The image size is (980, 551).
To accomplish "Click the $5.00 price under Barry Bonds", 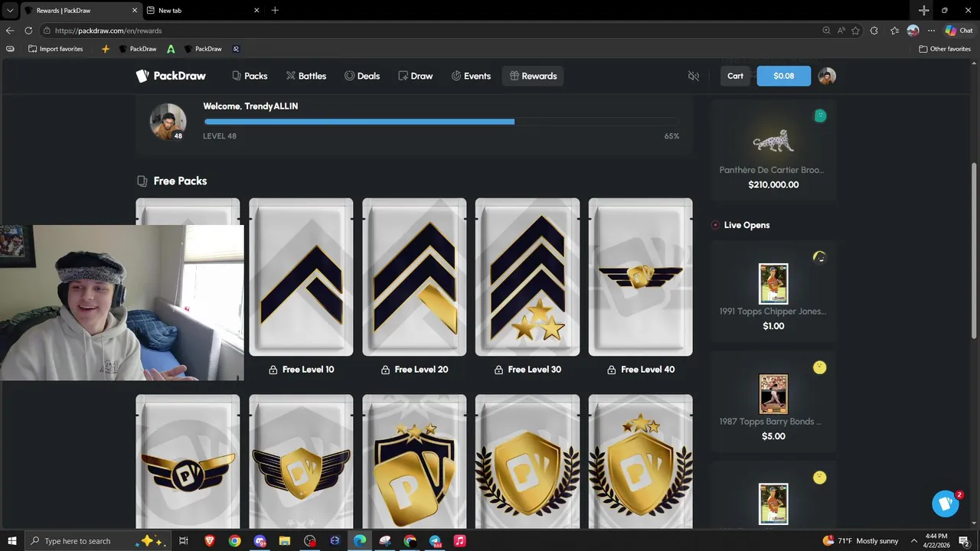I will (x=773, y=436).
